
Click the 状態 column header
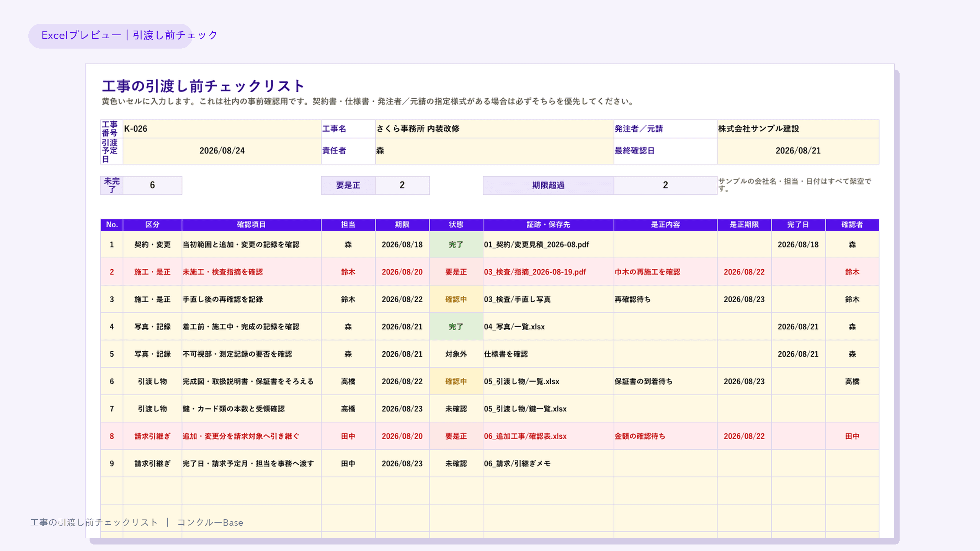point(456,225)
